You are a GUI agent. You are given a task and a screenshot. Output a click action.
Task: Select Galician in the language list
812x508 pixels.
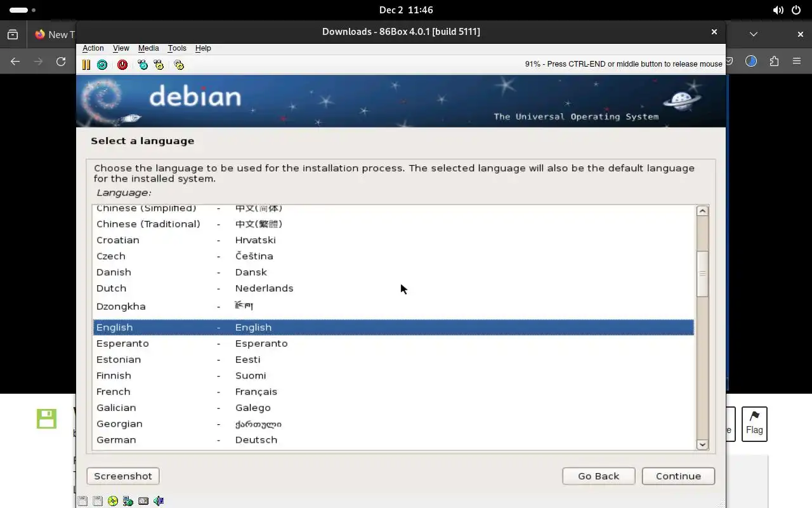[x=393, y=408]
